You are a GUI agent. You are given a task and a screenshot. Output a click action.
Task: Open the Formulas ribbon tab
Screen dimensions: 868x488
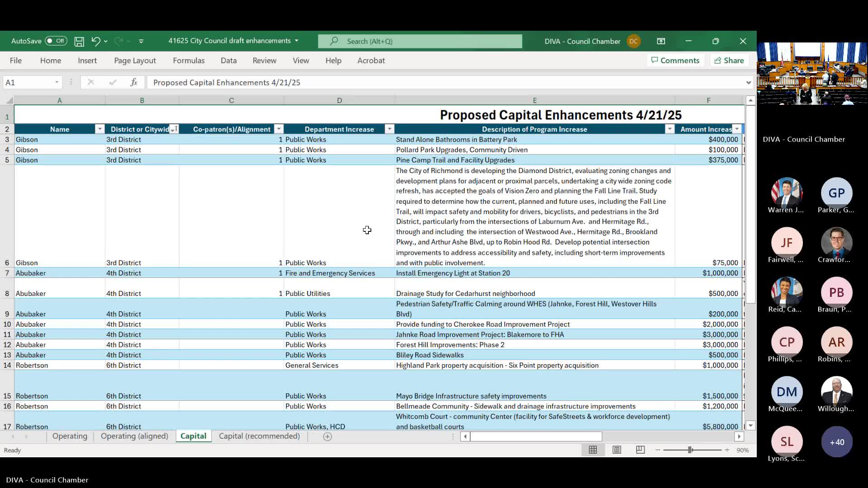(189, 61)
